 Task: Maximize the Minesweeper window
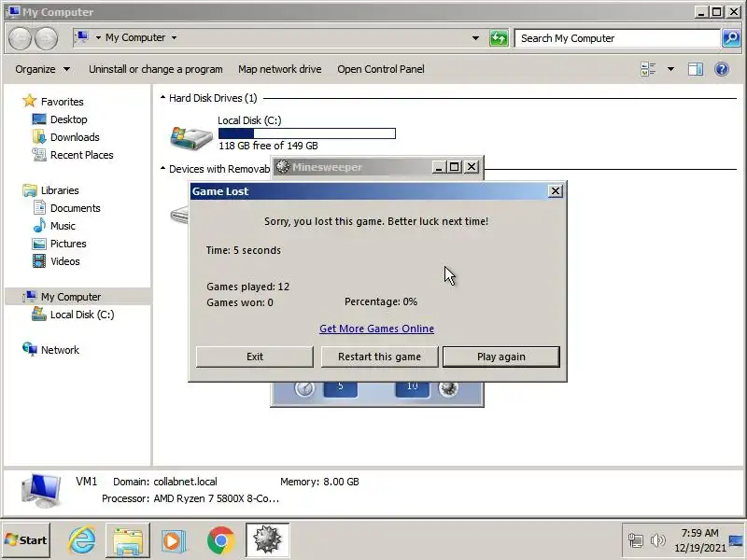click(x=455, y=167)
